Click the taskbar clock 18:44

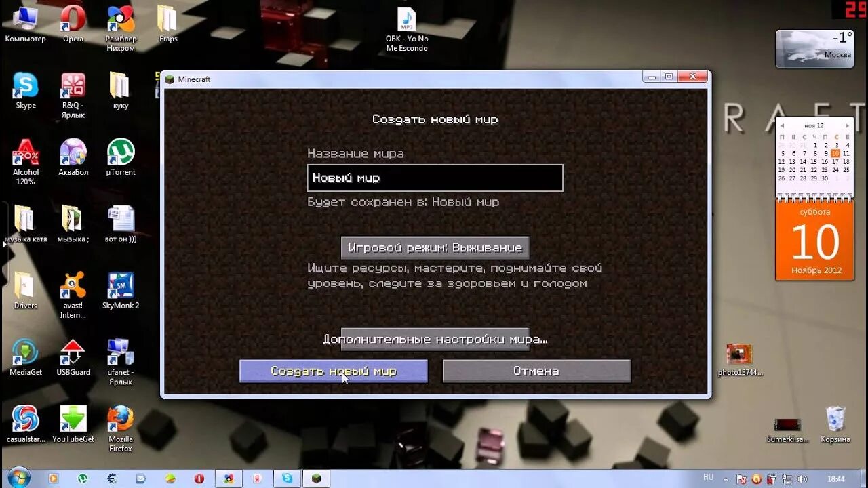[x=836, y=479]
